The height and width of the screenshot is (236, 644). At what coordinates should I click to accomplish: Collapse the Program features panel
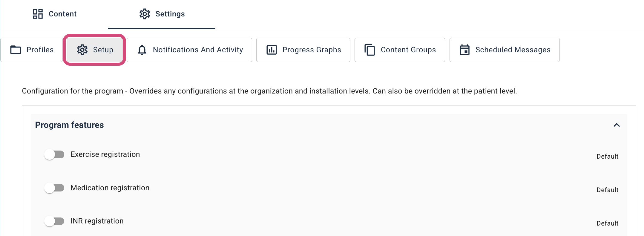click(617, 125)
